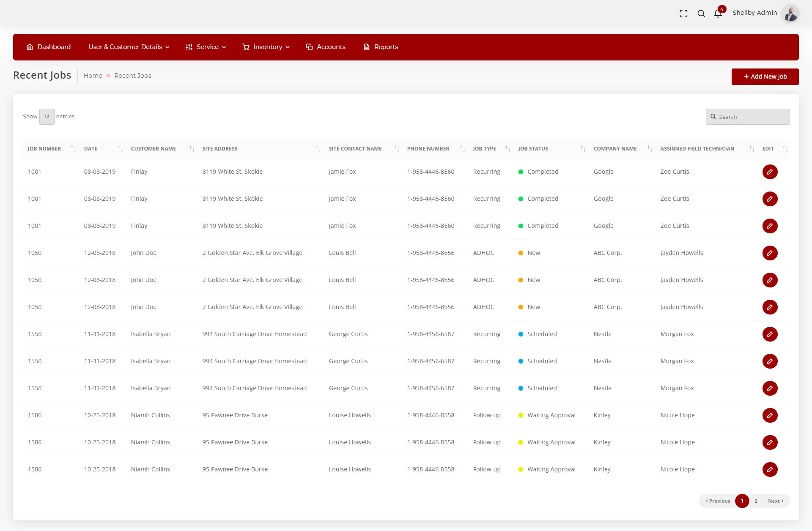Click the Reports document icon
Screen dimensions: 812x531
click(x=367, y=47)
